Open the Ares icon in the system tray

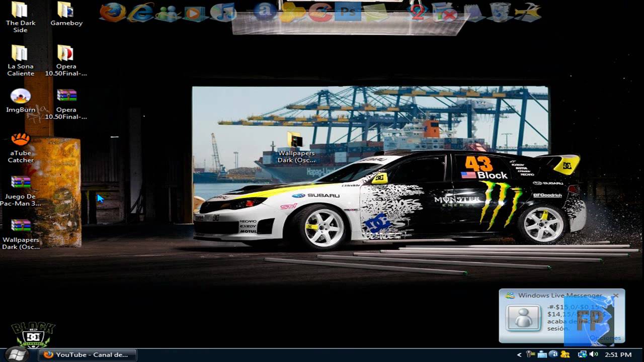[x=553, y=354]
